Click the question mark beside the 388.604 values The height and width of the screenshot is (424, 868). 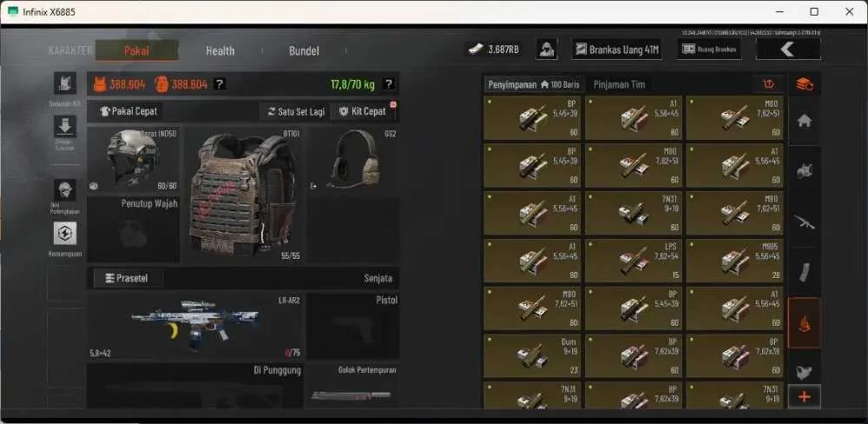click(220, 84)
